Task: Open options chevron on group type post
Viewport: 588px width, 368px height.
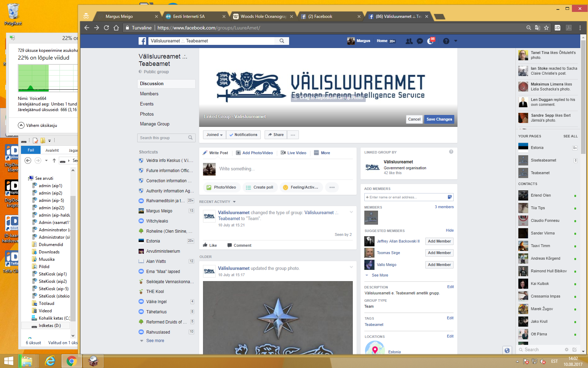Action: tap(351, 212)
